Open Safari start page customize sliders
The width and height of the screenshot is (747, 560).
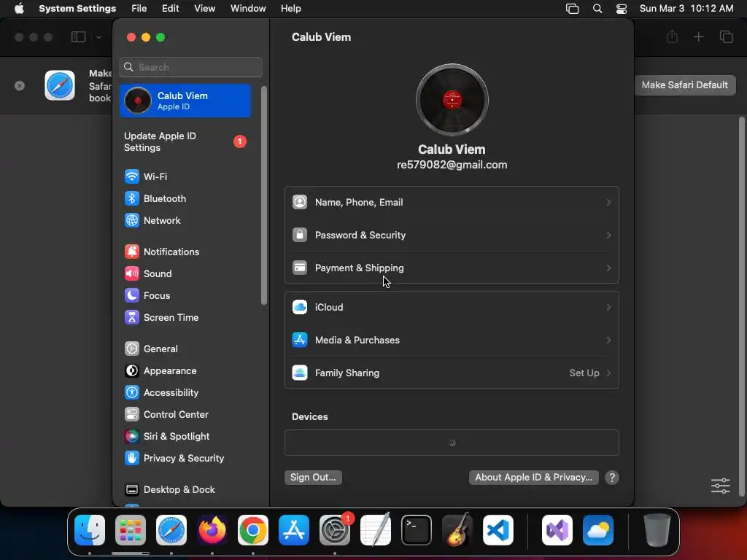(x=720, y=486)
